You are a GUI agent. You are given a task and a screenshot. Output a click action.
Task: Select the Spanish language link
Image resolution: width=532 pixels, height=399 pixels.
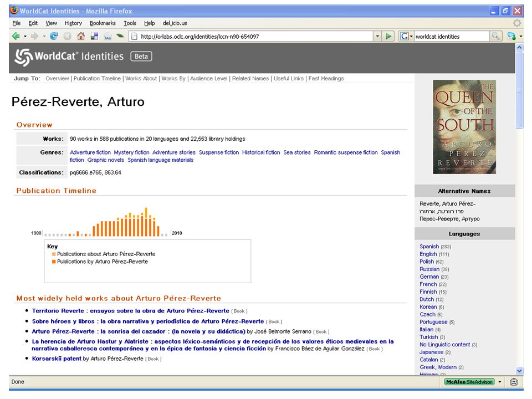[x=429, y=246]
